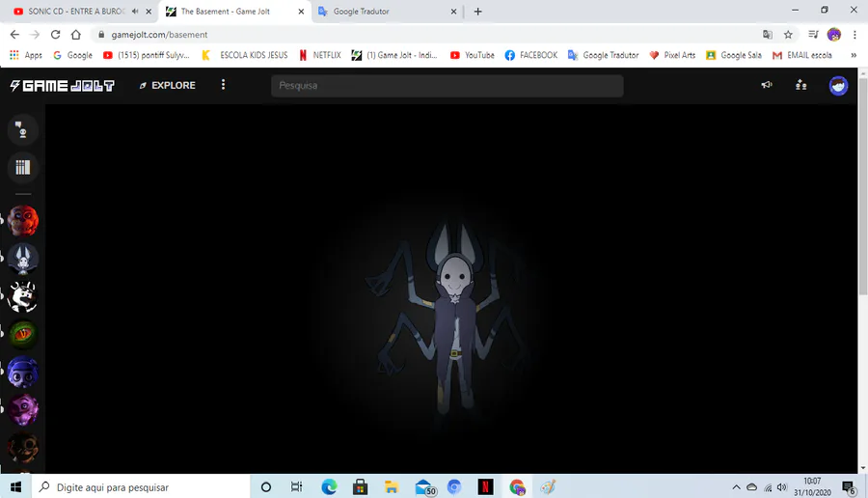Open Microsoft Store from taskbar

click(361, 487)
